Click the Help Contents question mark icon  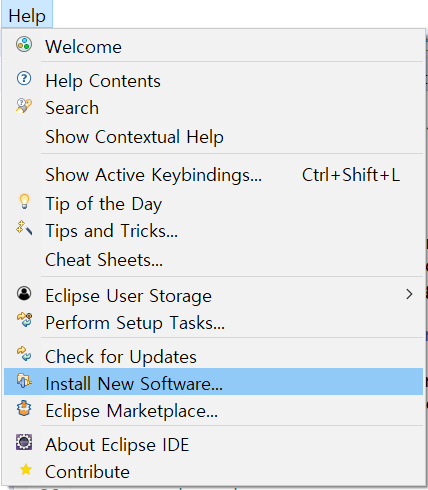point(24,79)
